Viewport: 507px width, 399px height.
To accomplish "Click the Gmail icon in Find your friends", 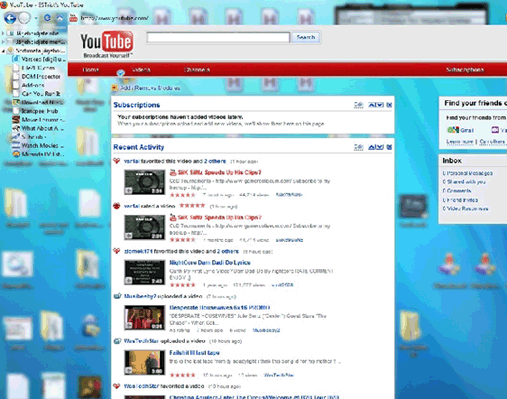I will (x=453, y=130).
